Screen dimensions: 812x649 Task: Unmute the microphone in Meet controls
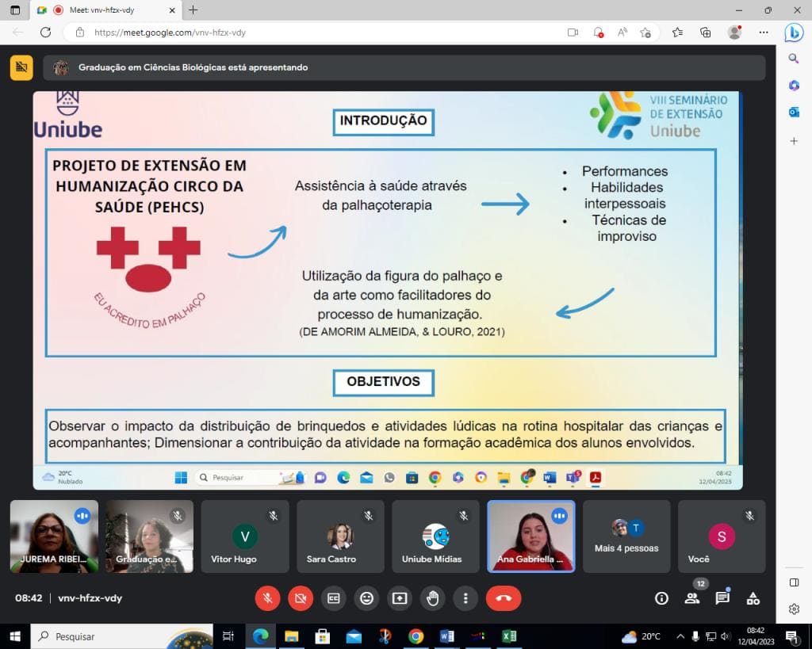pyautogui.click(x=268, y=598)
